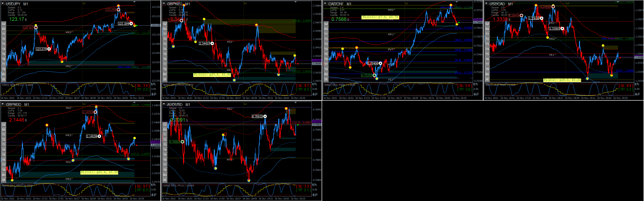
Task: Click the SE button on the GBPAUD chart
Action: tap(4, 180)
